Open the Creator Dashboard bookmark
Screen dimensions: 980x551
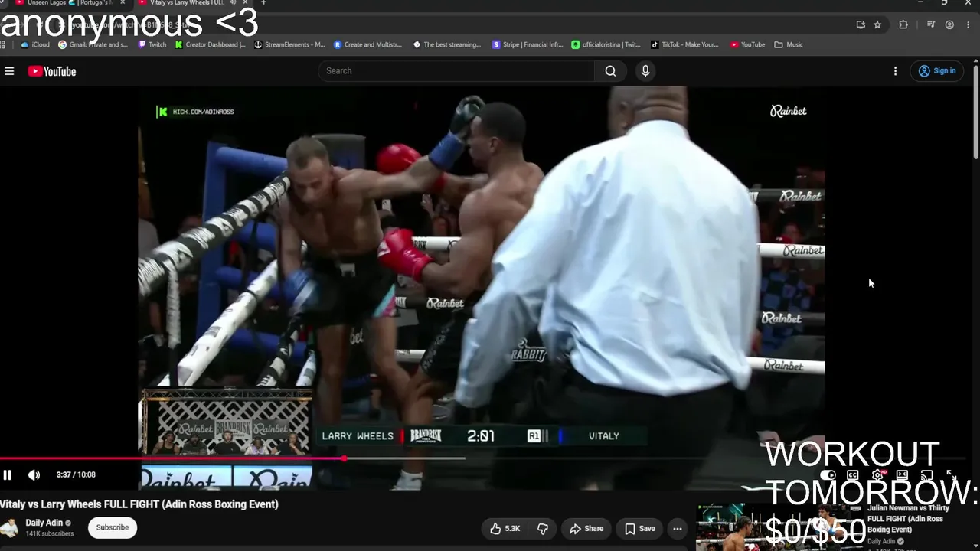pyautogui.click(x=211, y=44)
